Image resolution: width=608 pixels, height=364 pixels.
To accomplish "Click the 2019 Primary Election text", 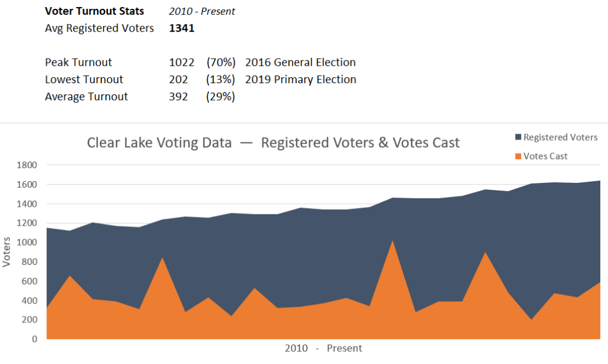I will point(300,80).
